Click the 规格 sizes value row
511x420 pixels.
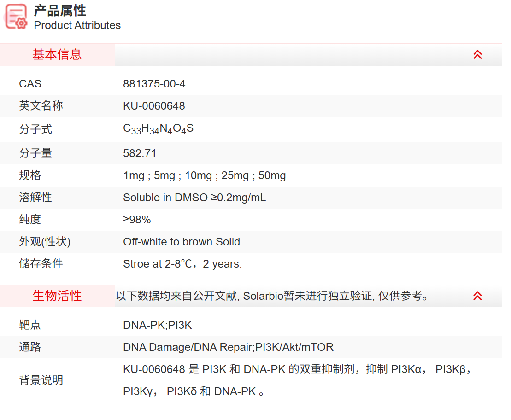coord(204,175)
